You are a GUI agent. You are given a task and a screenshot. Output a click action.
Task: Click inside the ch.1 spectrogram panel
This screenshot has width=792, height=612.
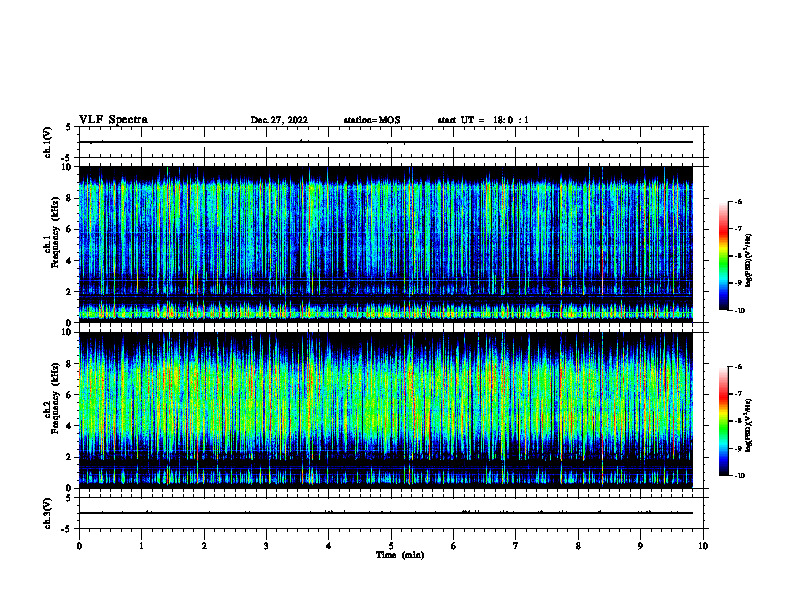[x=386, y=244]
